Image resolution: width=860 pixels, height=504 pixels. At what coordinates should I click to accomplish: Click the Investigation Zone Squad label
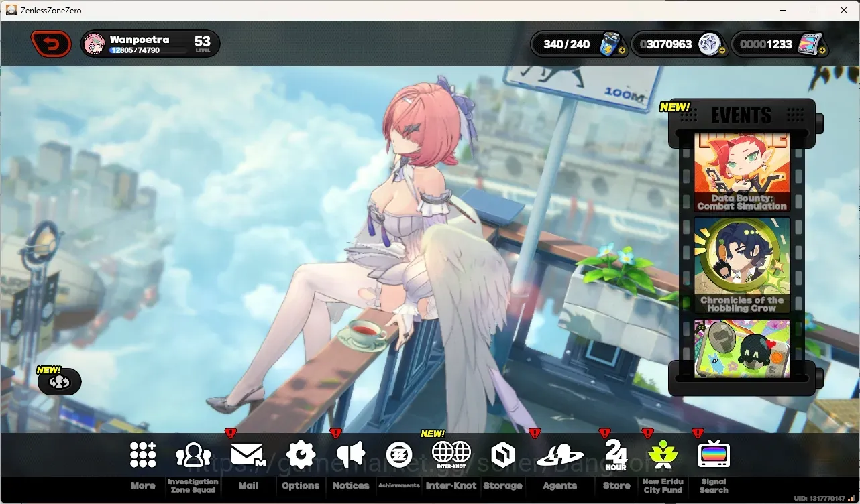click(193, 486)
